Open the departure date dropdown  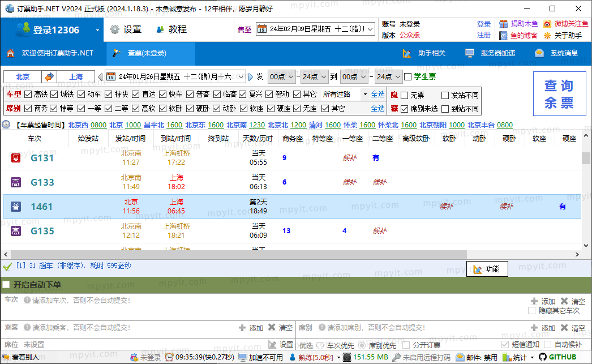(241, 77)
